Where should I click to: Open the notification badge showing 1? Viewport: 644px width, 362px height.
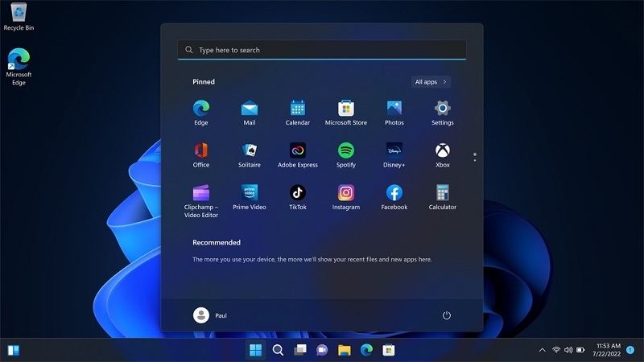point(630,350)
